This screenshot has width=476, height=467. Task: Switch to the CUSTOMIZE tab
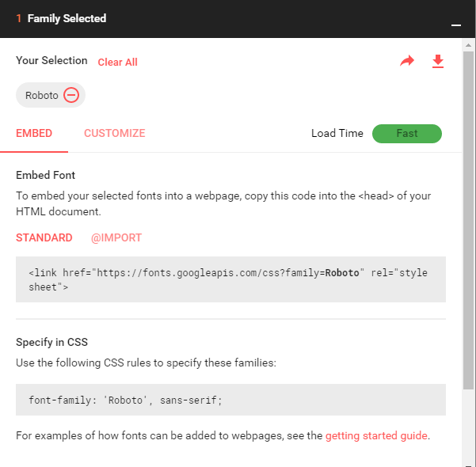coord(115,133)
